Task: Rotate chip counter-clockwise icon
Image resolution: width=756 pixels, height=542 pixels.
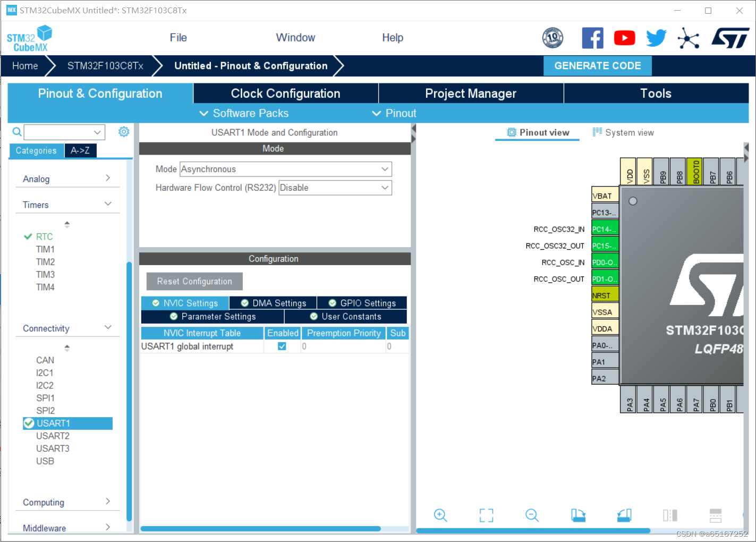Action: click(x=624, y=515)
